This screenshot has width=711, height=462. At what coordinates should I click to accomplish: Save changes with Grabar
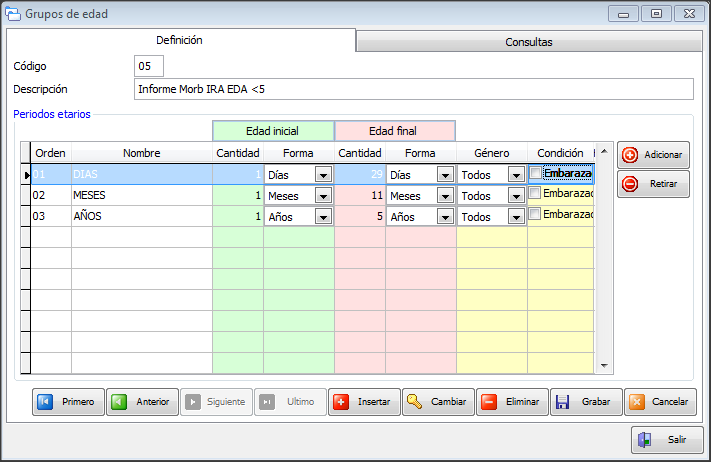[586, 402]
